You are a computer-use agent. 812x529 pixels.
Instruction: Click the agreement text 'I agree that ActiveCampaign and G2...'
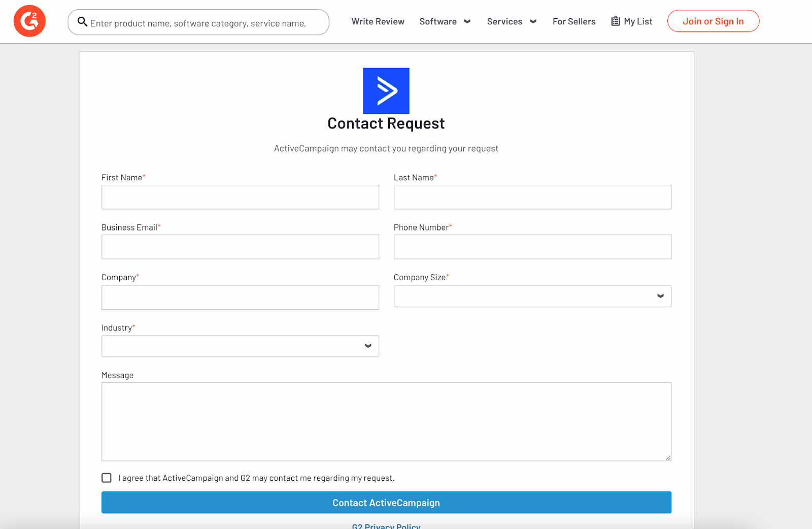click(x=256, y=478)
